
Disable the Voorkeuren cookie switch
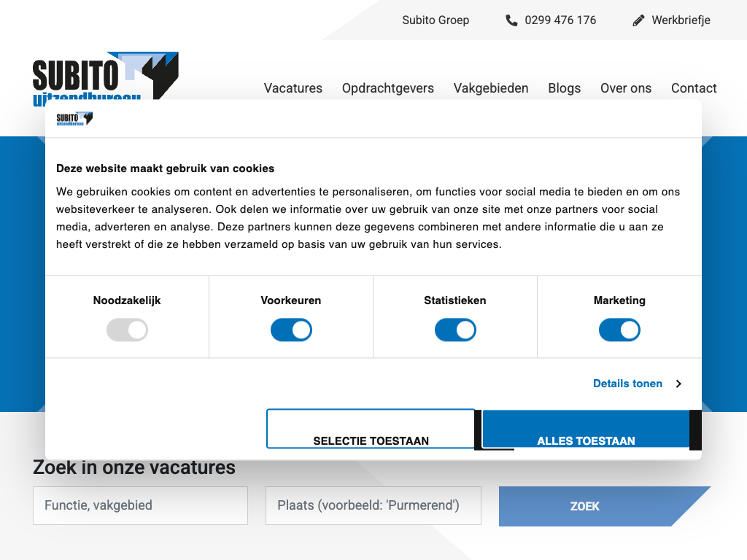tap(291, 330)
